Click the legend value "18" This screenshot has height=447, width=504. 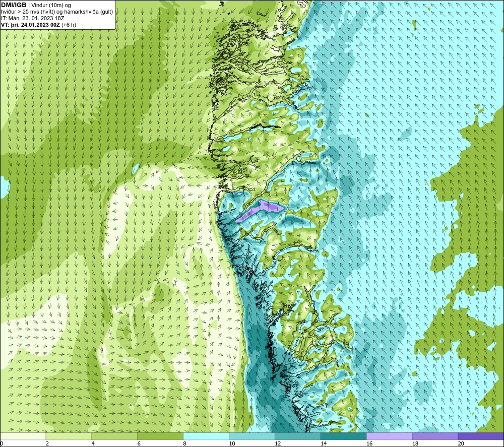pyautogui.click(x=415, y=443)
